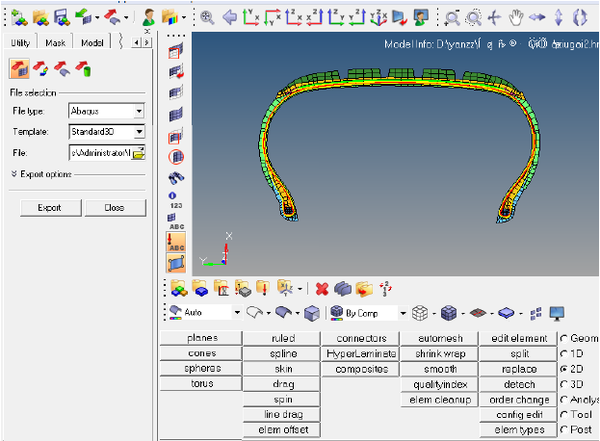
Task: Open the Auto geometry color mode dropdown
Action: (237, 313)
